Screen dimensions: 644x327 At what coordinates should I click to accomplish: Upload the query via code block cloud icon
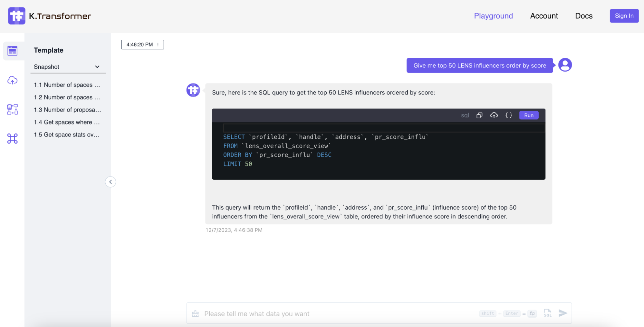tap(494, 115)
